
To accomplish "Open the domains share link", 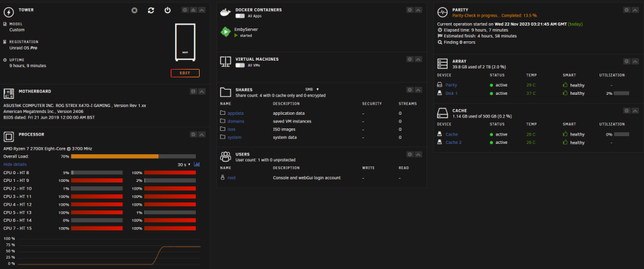I will [236, 121].
